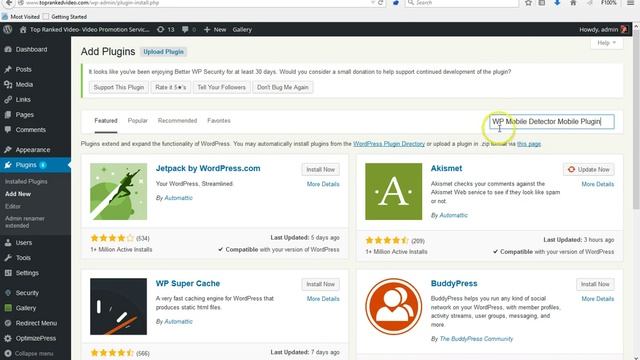Reload the page with the refresh icon
The image size is (640, 360).
click(x=380, y=3)
